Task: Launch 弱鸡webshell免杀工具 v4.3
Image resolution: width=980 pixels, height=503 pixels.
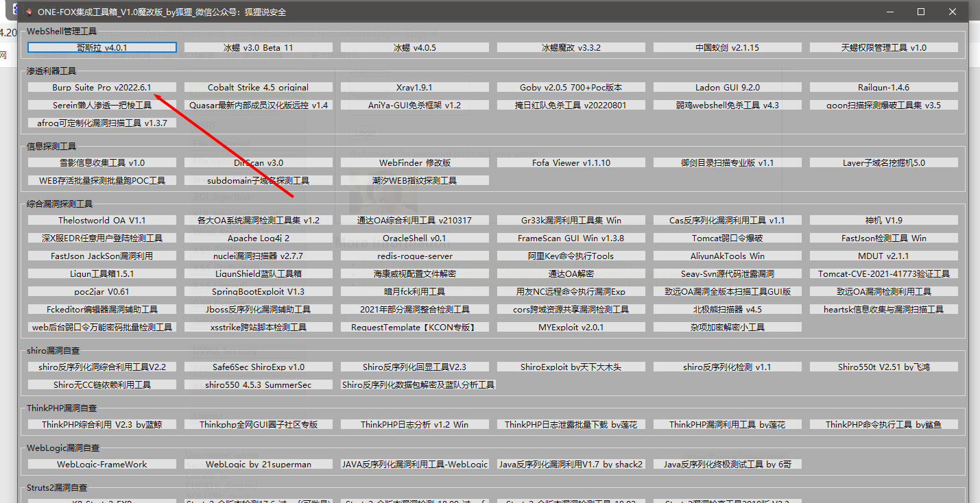Action: click(728, 106)
